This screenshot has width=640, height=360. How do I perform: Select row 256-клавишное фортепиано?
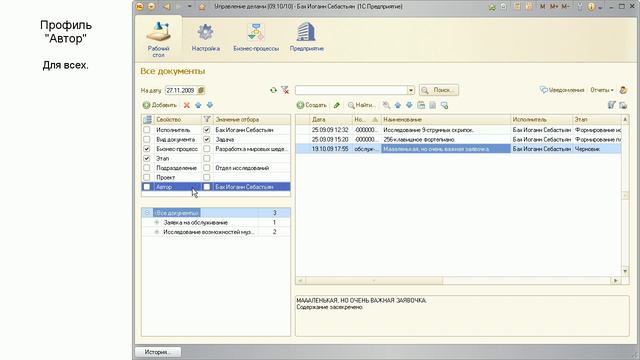(x=458, y=140)
